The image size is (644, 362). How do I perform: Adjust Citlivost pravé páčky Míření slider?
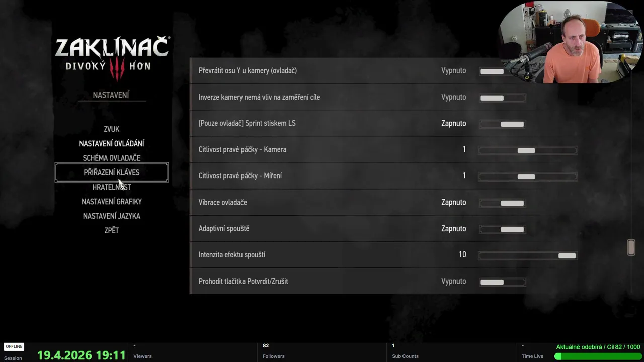click(527, 176)
